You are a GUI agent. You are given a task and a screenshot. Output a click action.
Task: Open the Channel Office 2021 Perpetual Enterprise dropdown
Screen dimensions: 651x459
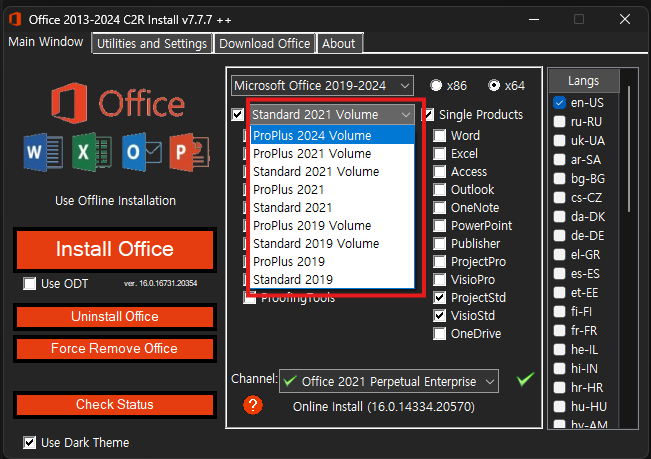pyautogui.click(x=389, y=381)
